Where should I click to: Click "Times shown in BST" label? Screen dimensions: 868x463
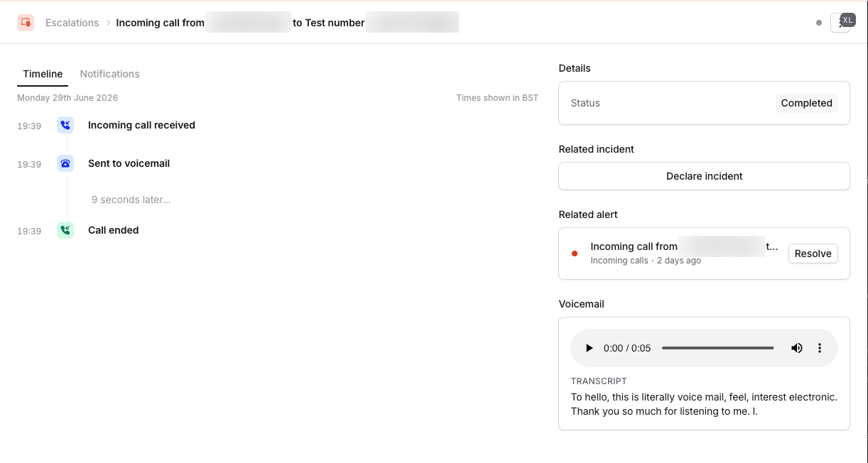click(497, 98)
